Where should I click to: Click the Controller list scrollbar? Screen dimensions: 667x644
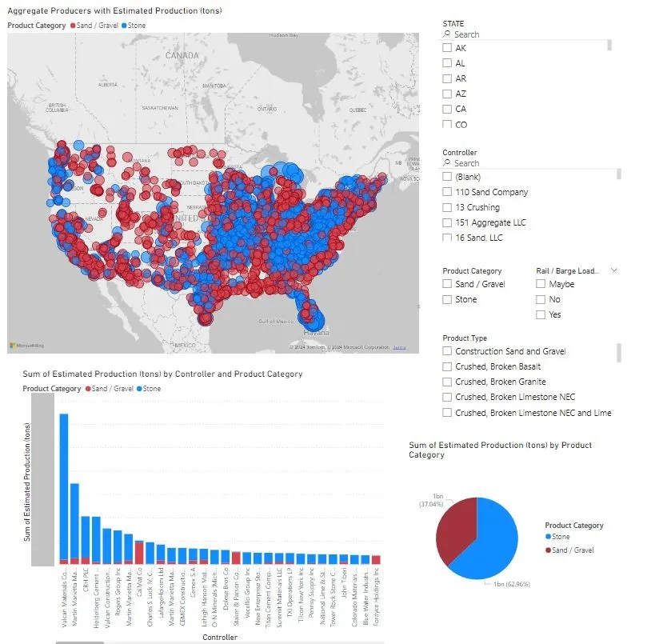click(x=619, y=174)
